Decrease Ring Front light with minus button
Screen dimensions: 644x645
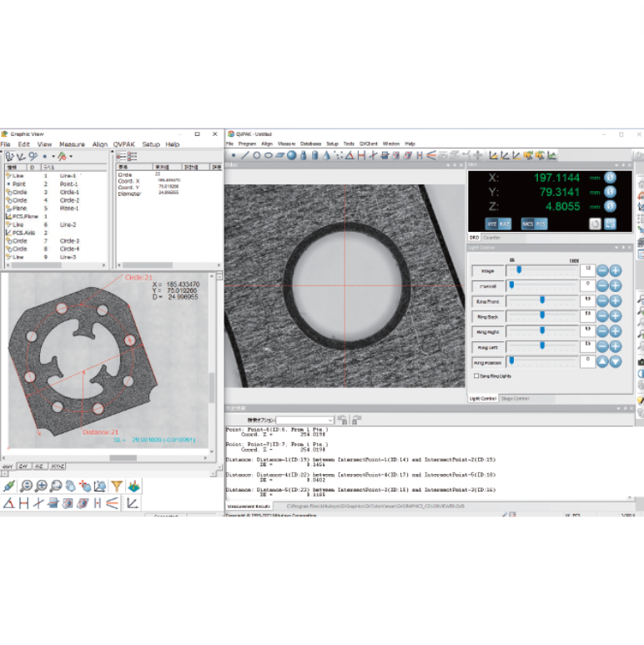coord(602,300)
